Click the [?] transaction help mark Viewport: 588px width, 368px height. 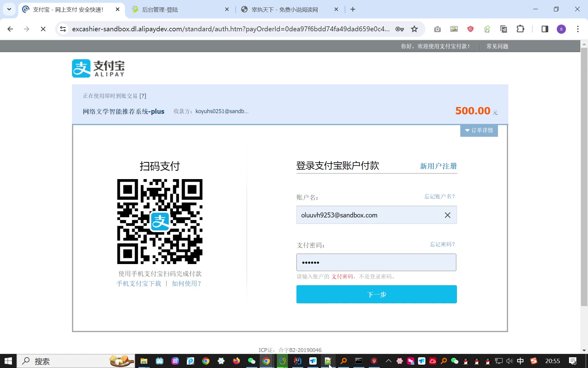143,96
